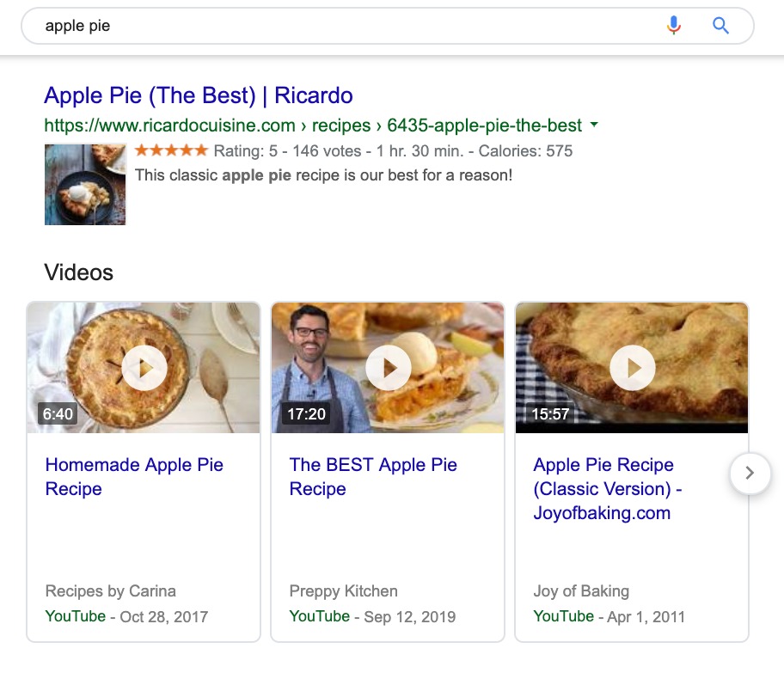The image size is (784, 679).
Task: Play the Homemade Apple Pie Recipe video
Action: (144, 368)
